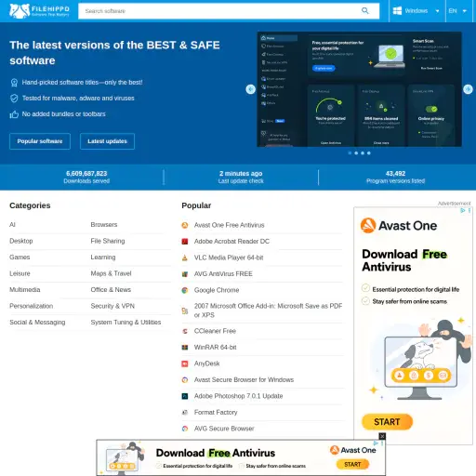This screenshot has width=476, height=476.
Task: Open AVG AntiVirus FREE link
Action: click(x=223, y=274)
